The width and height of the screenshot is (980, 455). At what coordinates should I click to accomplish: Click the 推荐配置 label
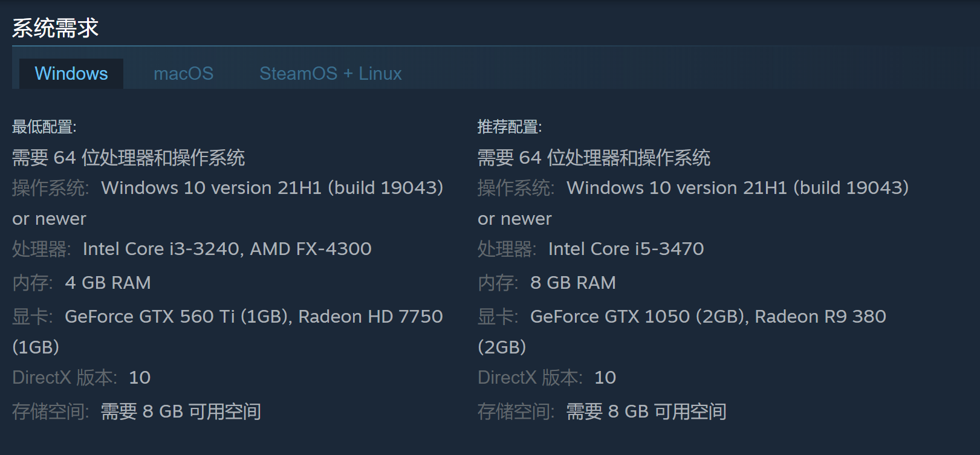(x=510, y=127)
